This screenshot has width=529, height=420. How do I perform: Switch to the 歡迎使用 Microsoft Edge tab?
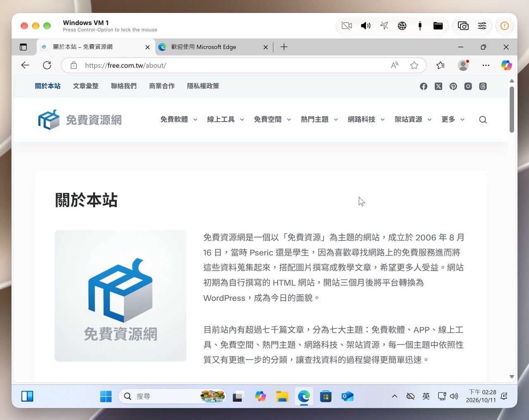point(214,47)
